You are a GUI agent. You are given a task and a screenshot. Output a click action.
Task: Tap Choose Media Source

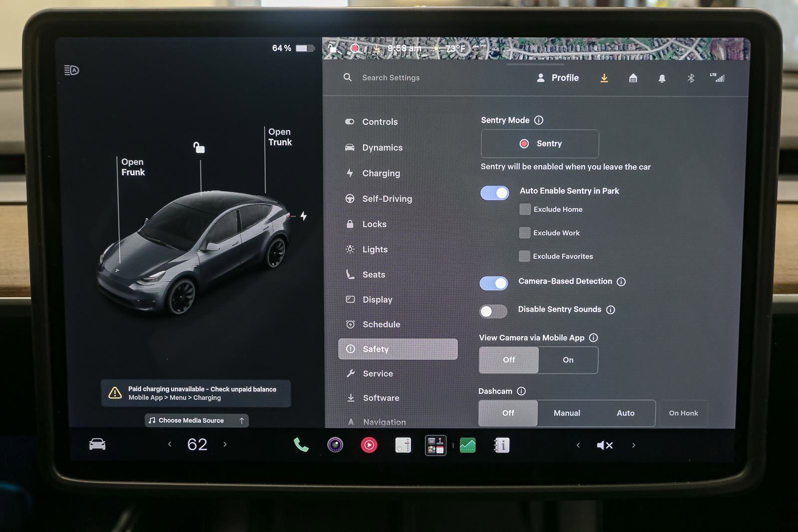pos(197,421)
